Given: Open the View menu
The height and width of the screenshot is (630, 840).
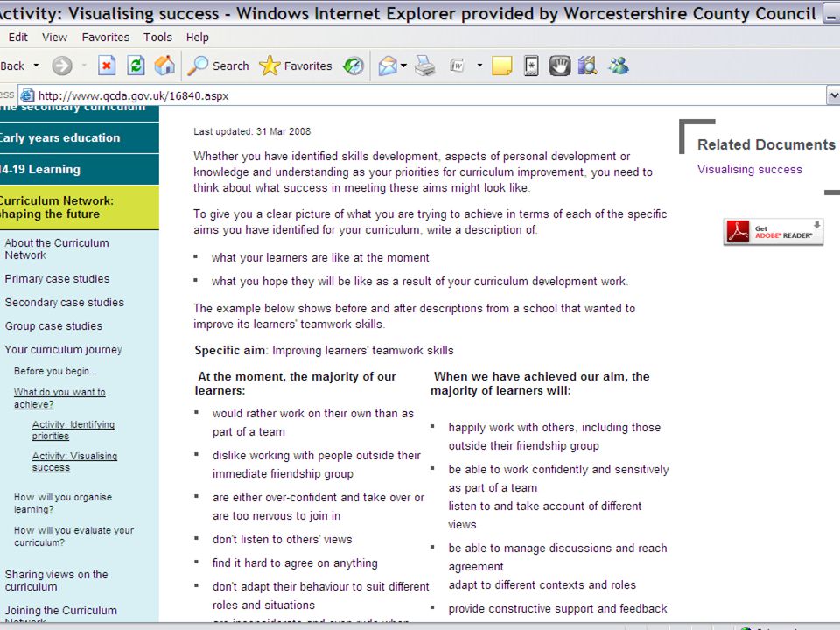Looking at the screenshot, I should tap(54, 37).
